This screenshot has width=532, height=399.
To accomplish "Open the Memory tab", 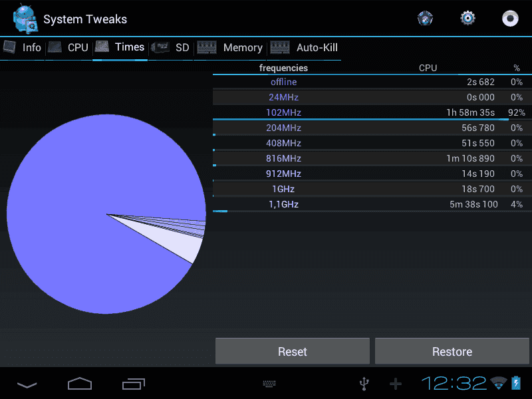I will coord(230,47).
